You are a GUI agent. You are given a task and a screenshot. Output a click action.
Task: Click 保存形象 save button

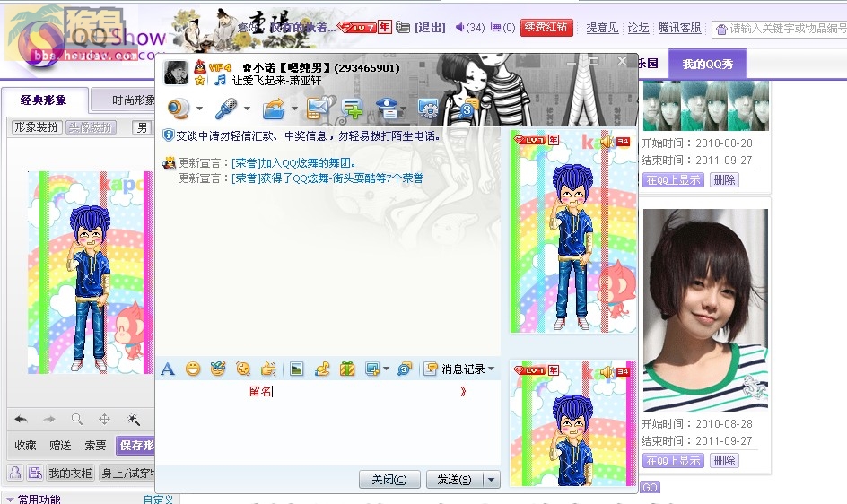click(x=135, y=445)
